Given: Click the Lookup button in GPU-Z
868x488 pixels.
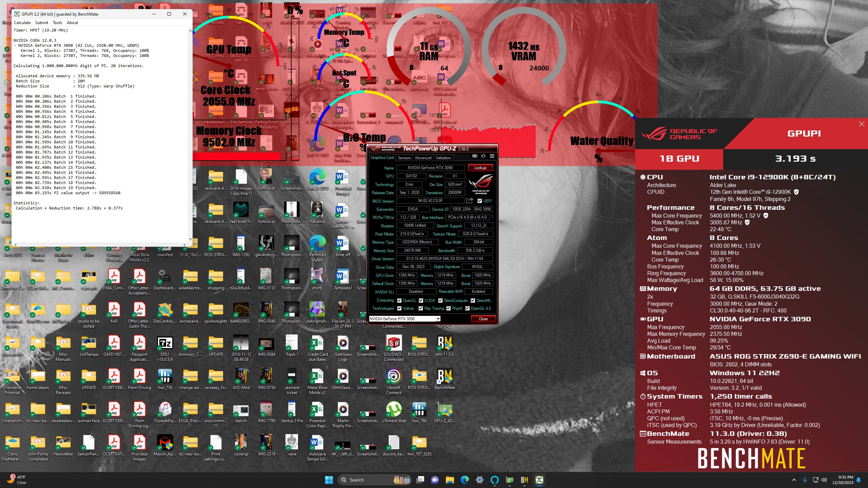Looking at the screenshot, I should click(480, 168).
